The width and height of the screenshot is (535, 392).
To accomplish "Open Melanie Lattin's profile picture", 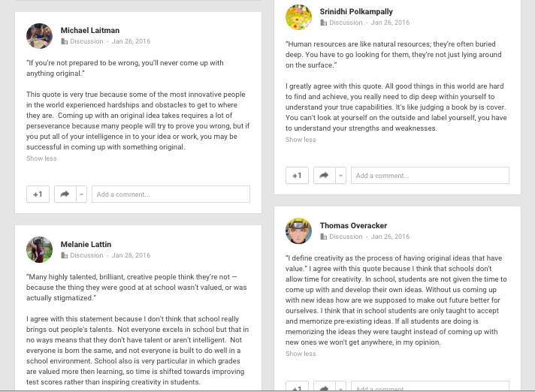I will [x=40, y=250].
